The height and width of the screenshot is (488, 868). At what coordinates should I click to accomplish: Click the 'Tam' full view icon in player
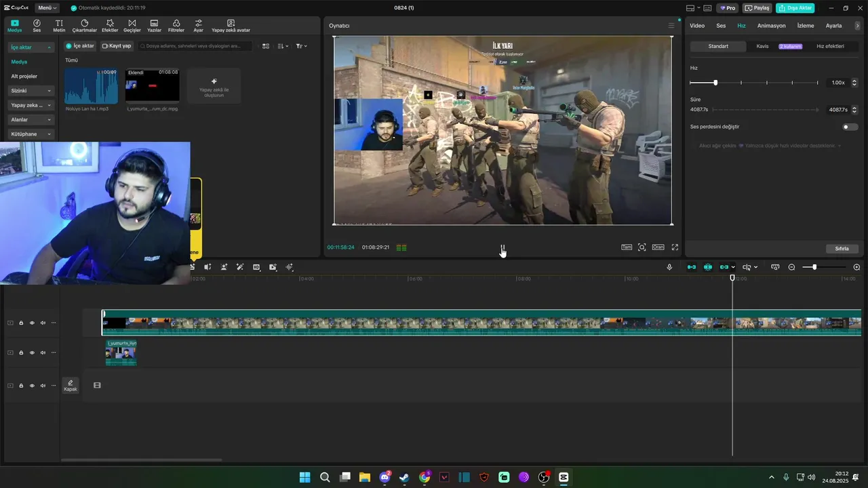coord(627,247)
